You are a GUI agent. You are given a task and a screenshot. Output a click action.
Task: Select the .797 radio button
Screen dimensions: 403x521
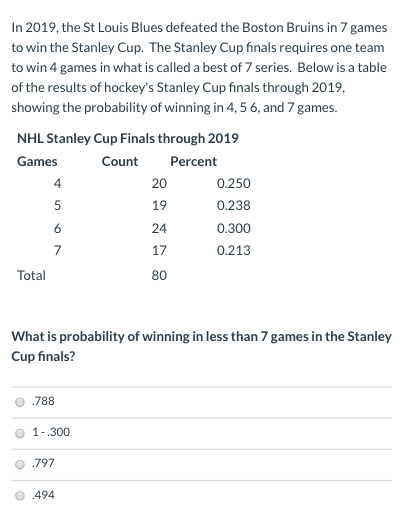(20, 464)
